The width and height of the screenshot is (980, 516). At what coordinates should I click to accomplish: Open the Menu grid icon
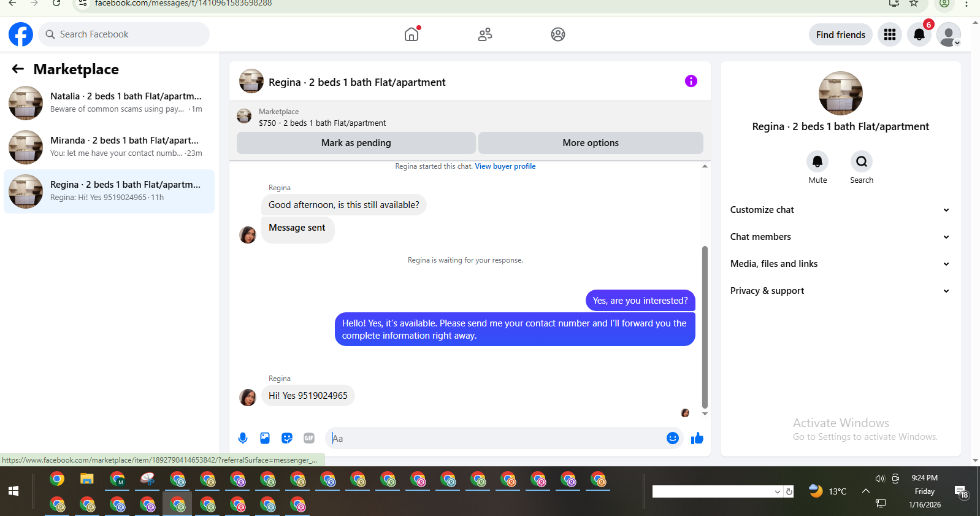pyautogui.click(x=890, y=34)
